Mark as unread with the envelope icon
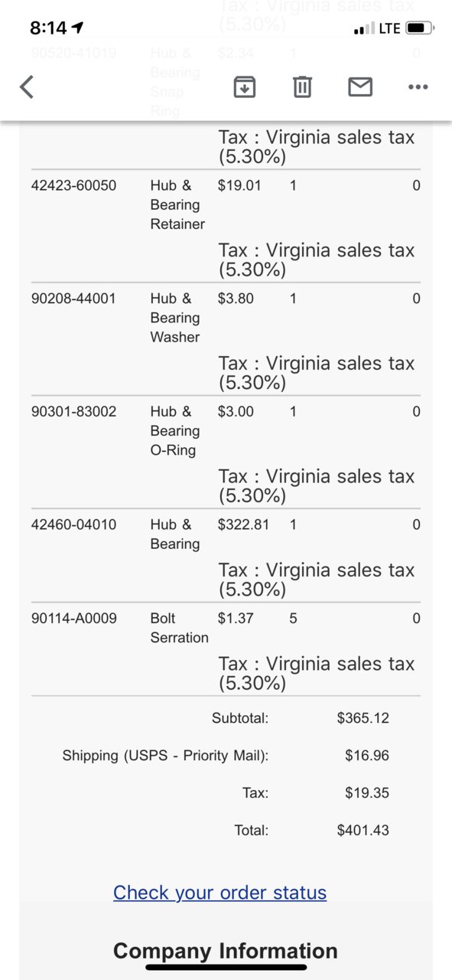 [360, 87]
